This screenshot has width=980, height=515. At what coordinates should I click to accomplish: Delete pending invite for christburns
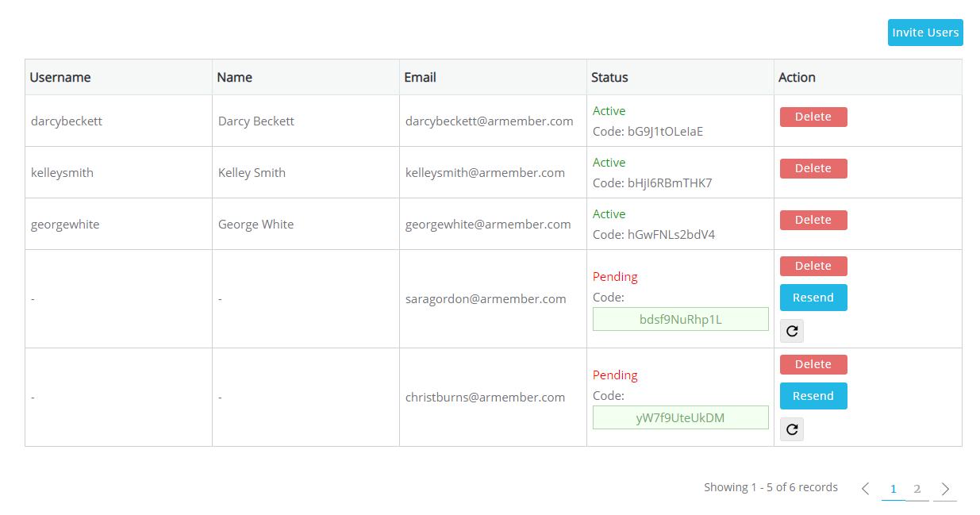pyautogui.click(x=813, y=364)
